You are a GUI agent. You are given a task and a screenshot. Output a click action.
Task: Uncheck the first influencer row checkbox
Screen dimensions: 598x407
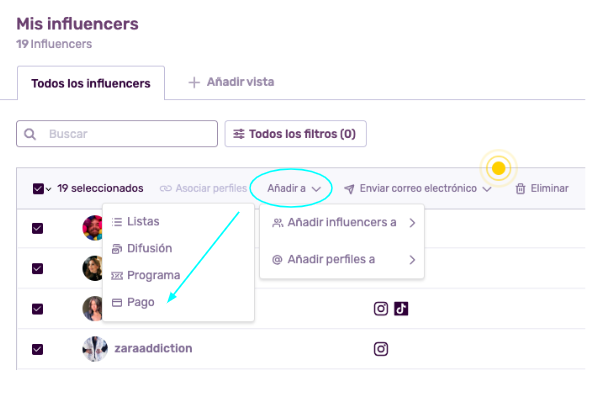pyautogui.click(x=37, y=228)
